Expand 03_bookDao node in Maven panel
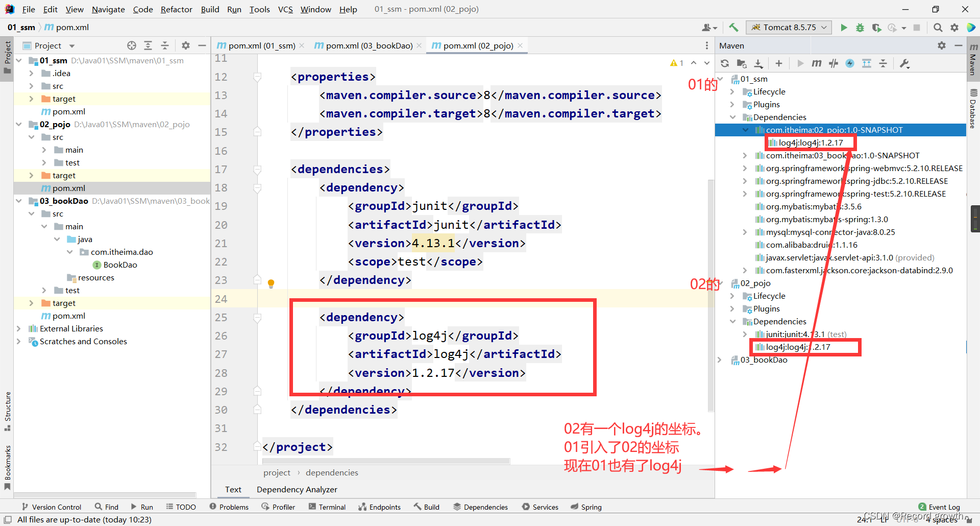Screen dimensions: 980x526 720,360
